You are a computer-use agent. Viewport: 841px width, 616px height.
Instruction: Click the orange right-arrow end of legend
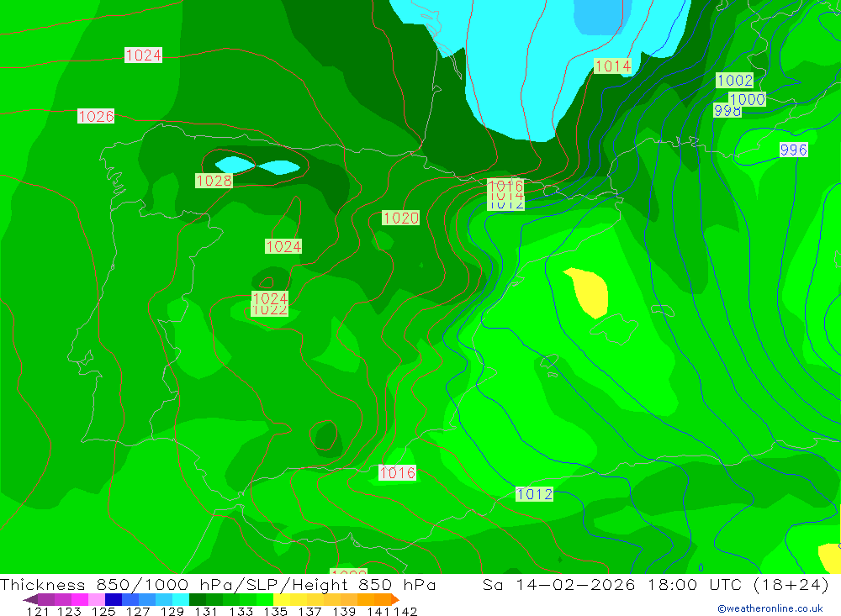point(395,599)
